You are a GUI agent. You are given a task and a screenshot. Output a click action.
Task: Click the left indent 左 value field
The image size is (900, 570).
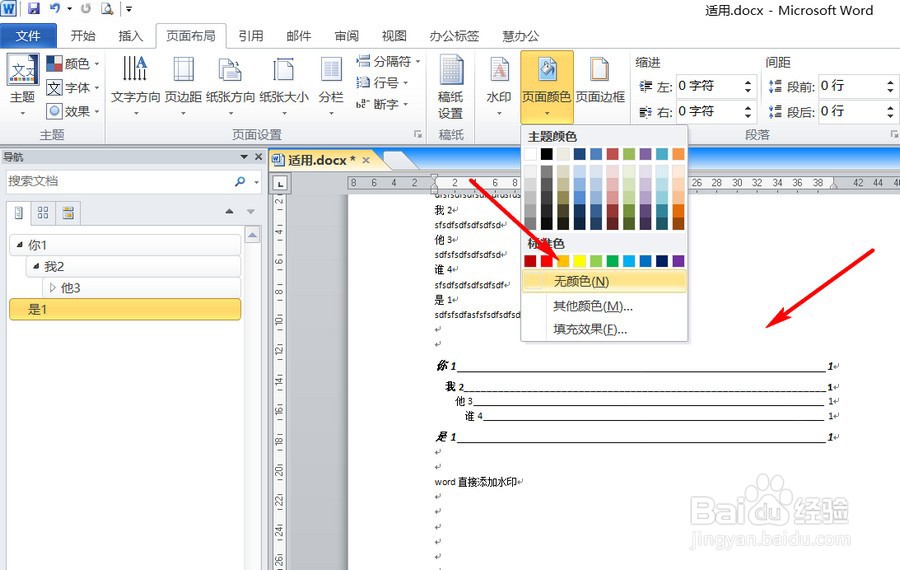(709, 86)
